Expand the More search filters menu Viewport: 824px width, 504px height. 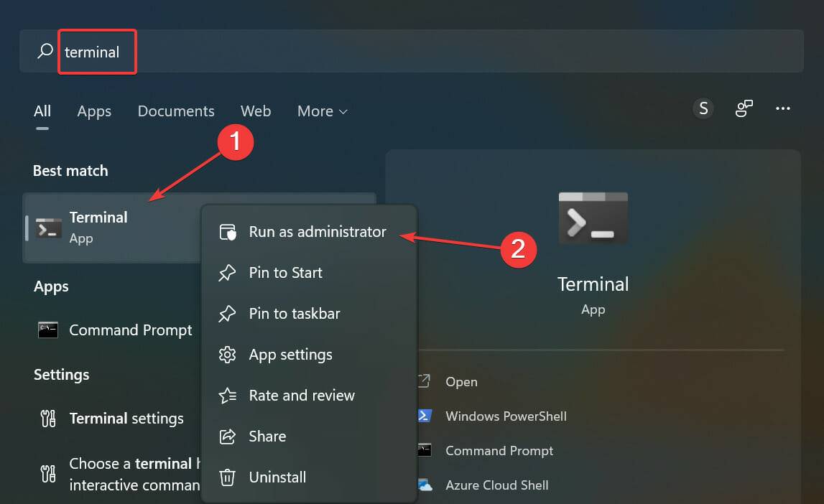(x=322, y=111)
